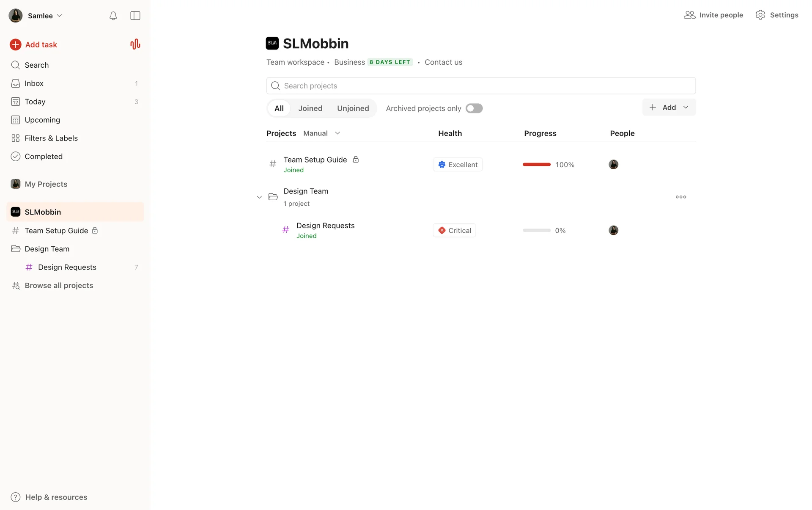Viewport: 812px width, 510px height.
Task: Open Critical health badge of Design Requests
Action: (454, 230)
